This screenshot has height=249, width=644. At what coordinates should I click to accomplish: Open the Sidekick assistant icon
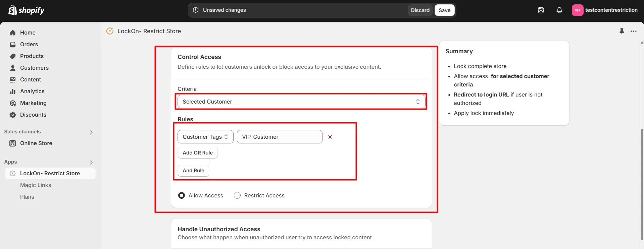pyautogui.click(x=541, y=10)
